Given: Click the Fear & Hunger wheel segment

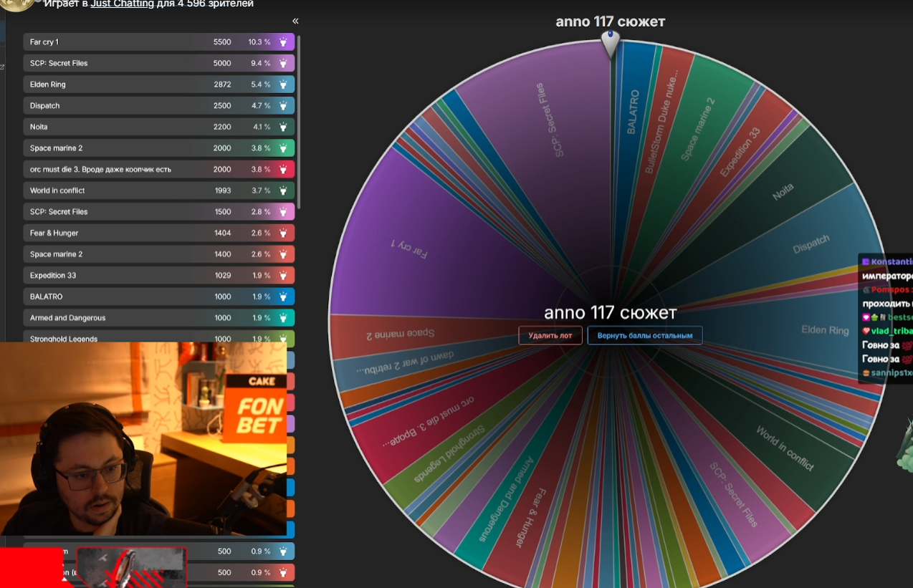Looking at the screenshot, I should (530, 517).
